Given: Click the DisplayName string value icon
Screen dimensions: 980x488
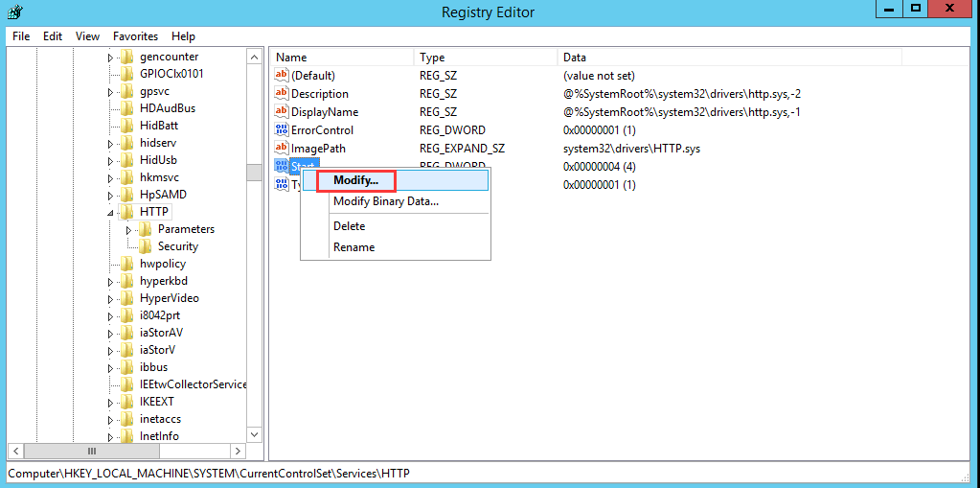Looking at the screenshot, I should click(282, 112).
